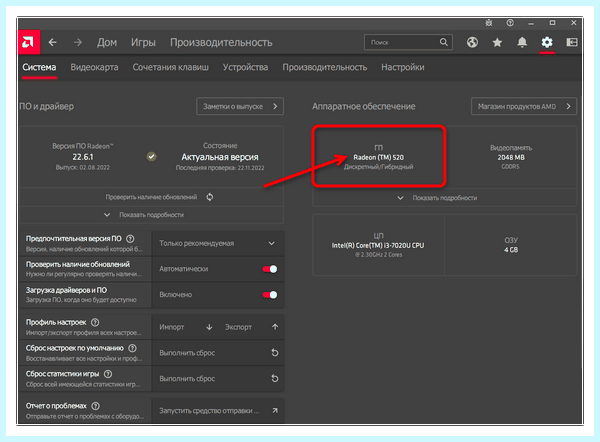Click software version 22.6.1 text
Image resolution: width=600 pixels, height=442 pixels.
tap(83, 157)
